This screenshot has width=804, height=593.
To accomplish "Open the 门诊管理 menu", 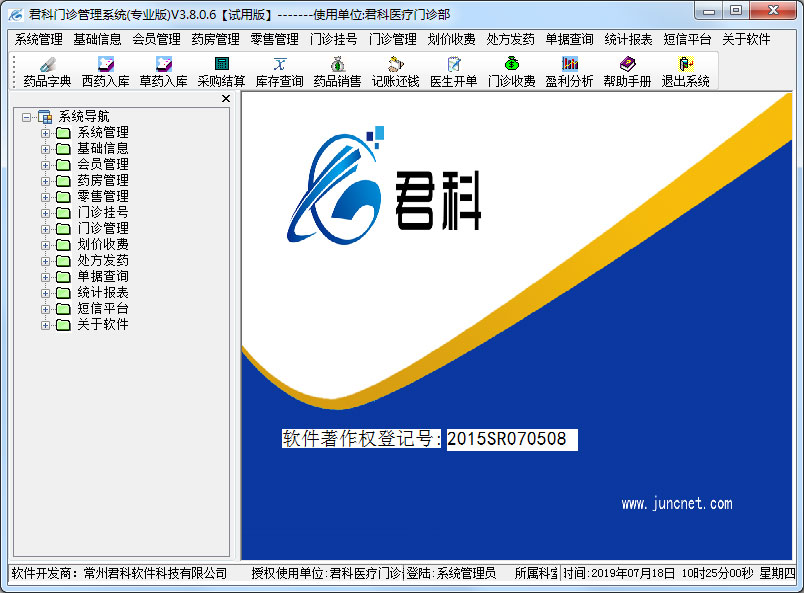I will pyautogui.click(x=392, y=39).
